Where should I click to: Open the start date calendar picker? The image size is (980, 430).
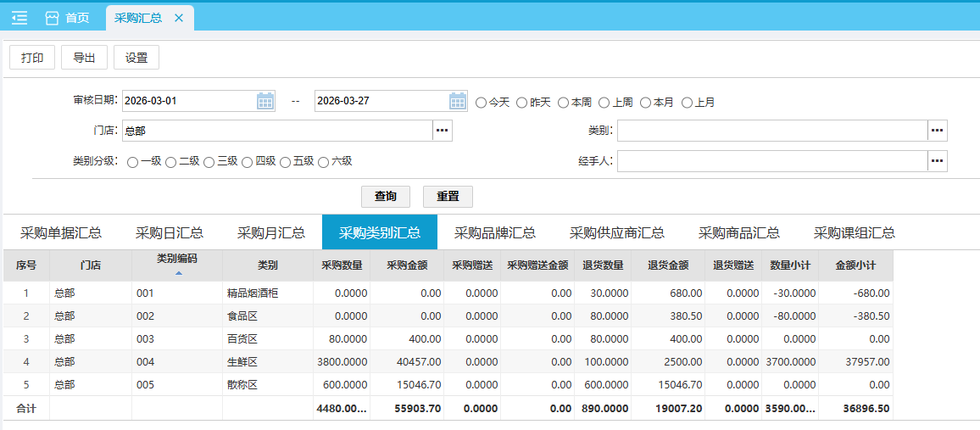click(265, 101)
